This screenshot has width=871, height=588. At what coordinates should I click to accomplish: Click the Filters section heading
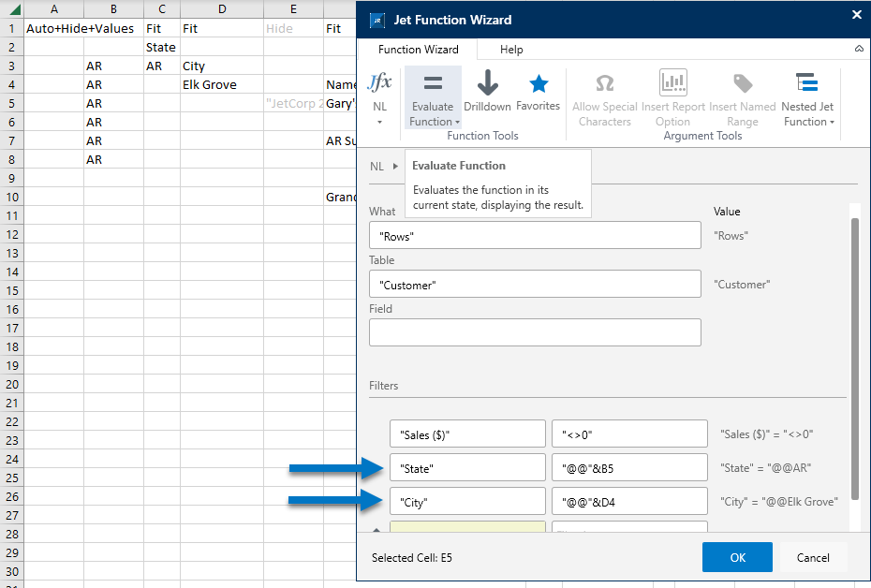tap(384, 386)
